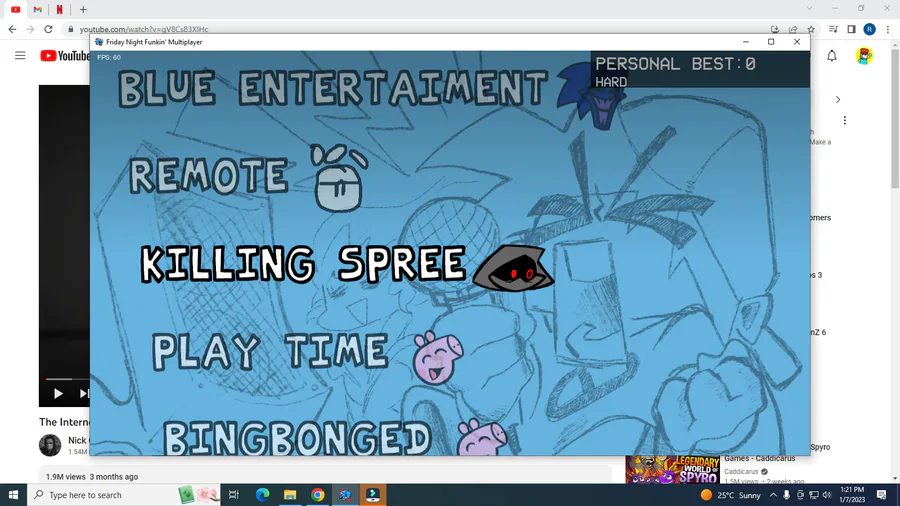Click the share page icon in Chrome
Image resolution: width=900 pixels, height=506 pixels.
click(x=793, y=29)
